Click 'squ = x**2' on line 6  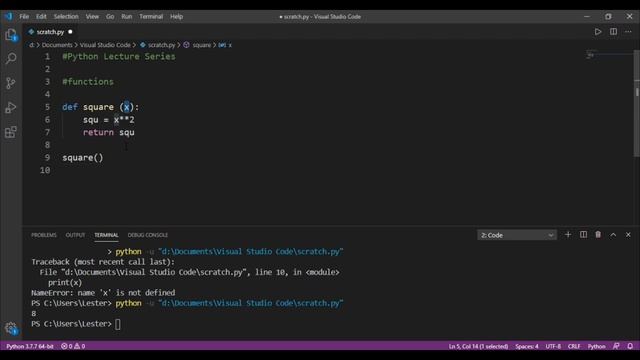109,120
